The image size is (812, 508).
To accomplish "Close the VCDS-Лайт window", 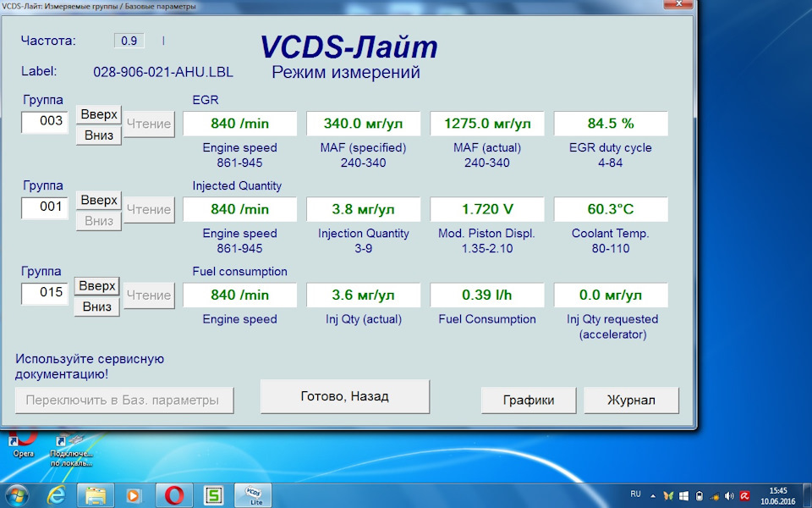I will point(679,5).
